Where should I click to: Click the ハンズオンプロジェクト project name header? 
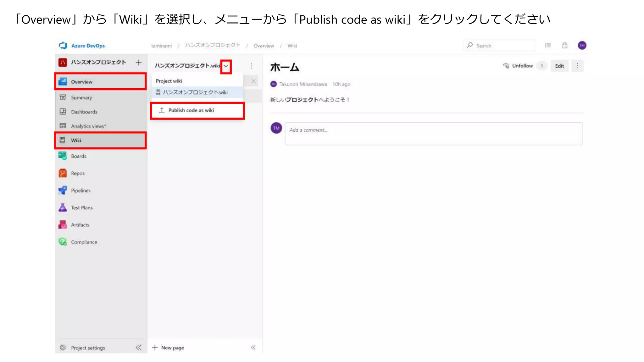point(98,62)
